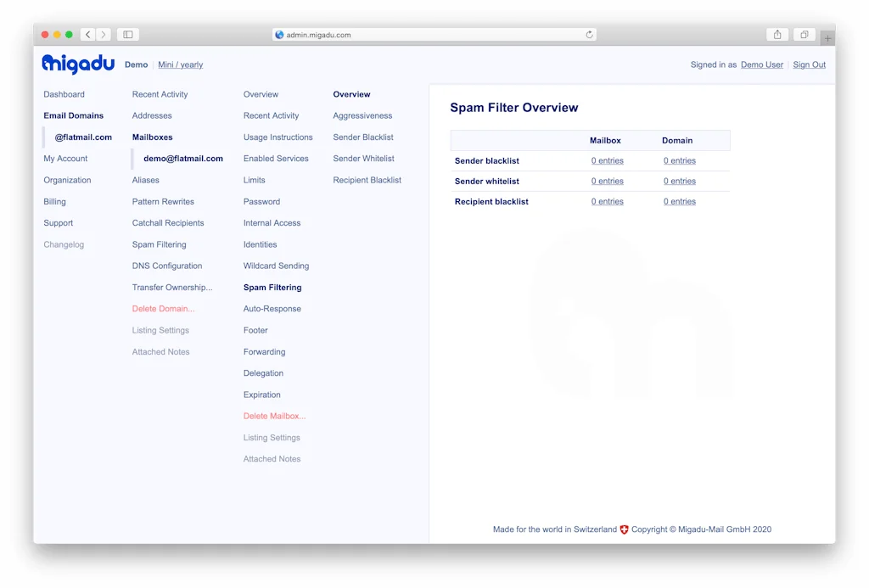This screenshot has height=588, width=869.
Task: Open mailbox Listing Settings
Action: click(272, 438)
